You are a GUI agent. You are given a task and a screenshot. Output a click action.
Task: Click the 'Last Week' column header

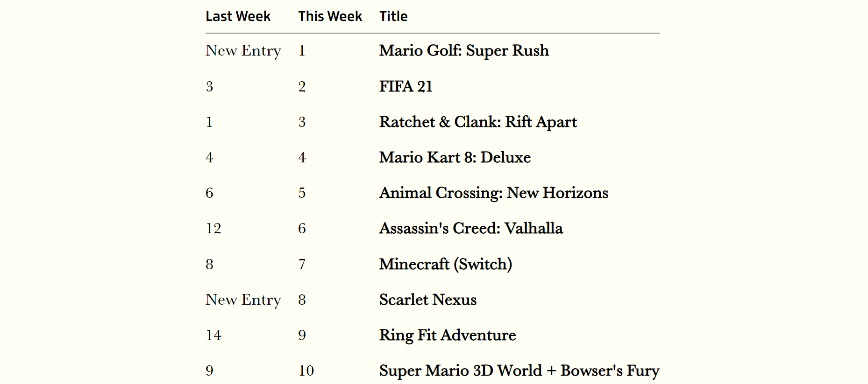pyautogui.click(x=238, y=16)
